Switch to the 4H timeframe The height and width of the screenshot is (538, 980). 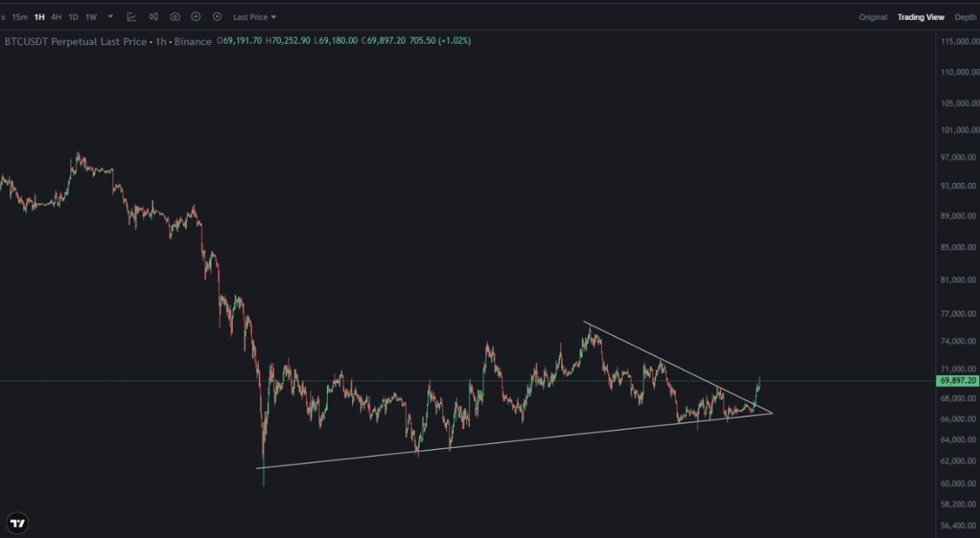[x=56, y=17]
